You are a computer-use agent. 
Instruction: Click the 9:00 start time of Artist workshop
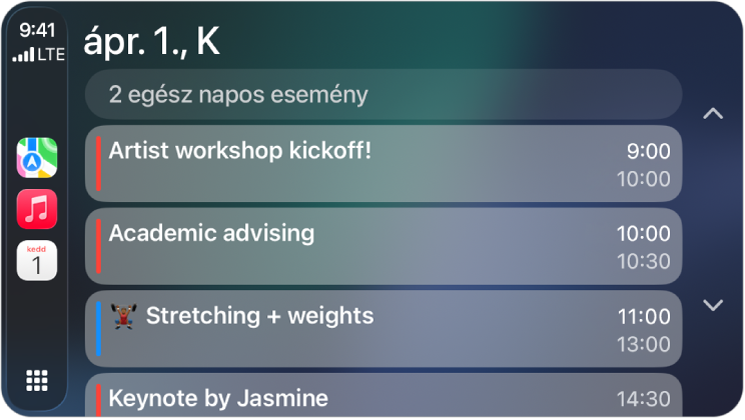(648, 152)
